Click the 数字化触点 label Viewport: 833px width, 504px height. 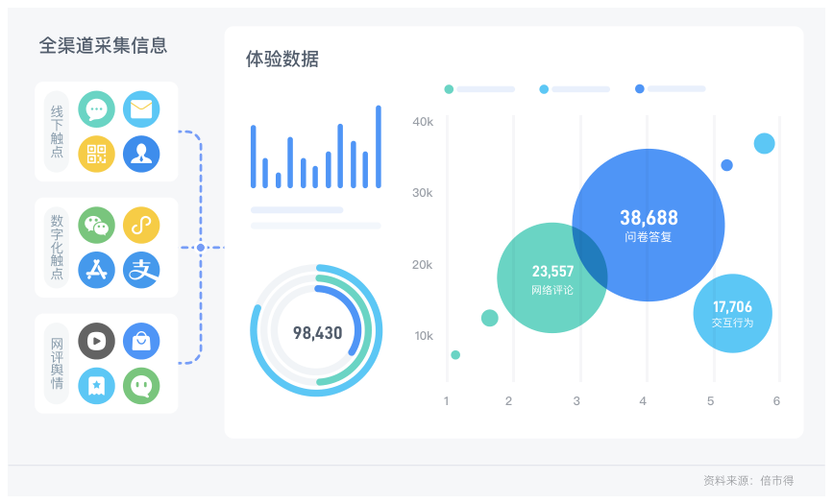pyautogui.click(x=57, y=247)
